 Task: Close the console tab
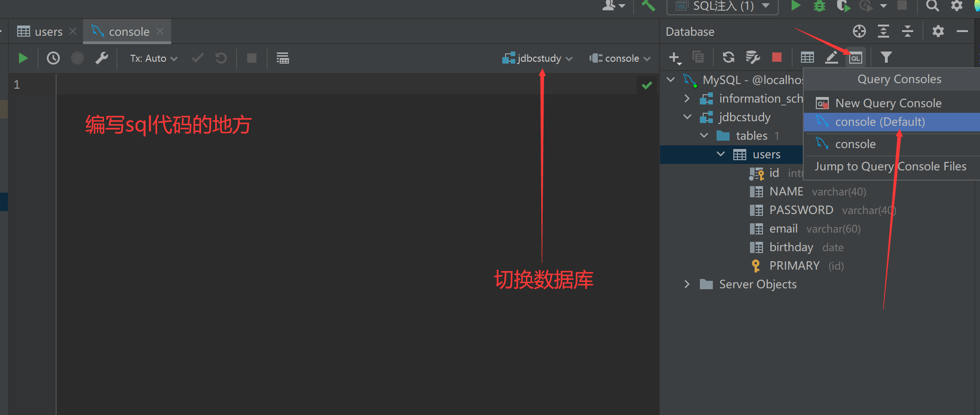(160, 31)
